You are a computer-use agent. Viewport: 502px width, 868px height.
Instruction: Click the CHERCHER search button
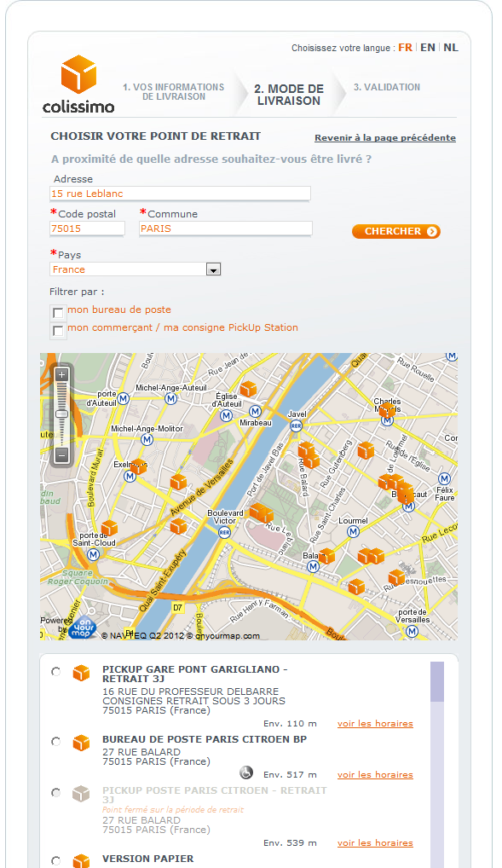396,231
